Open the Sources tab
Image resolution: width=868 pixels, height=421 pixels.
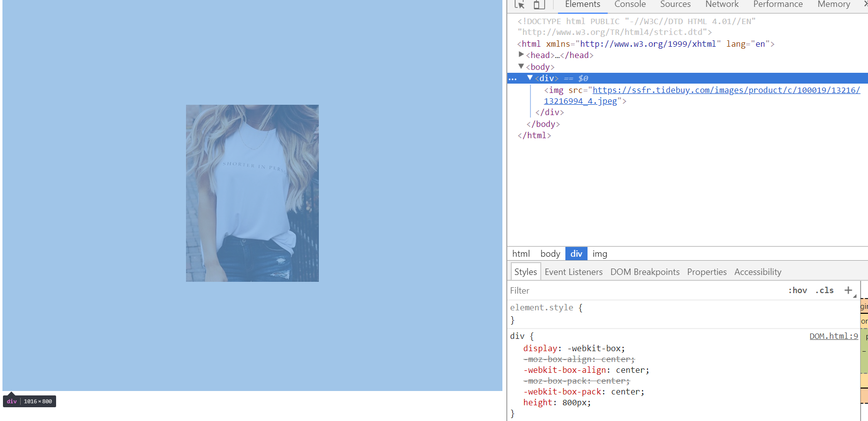675,4
